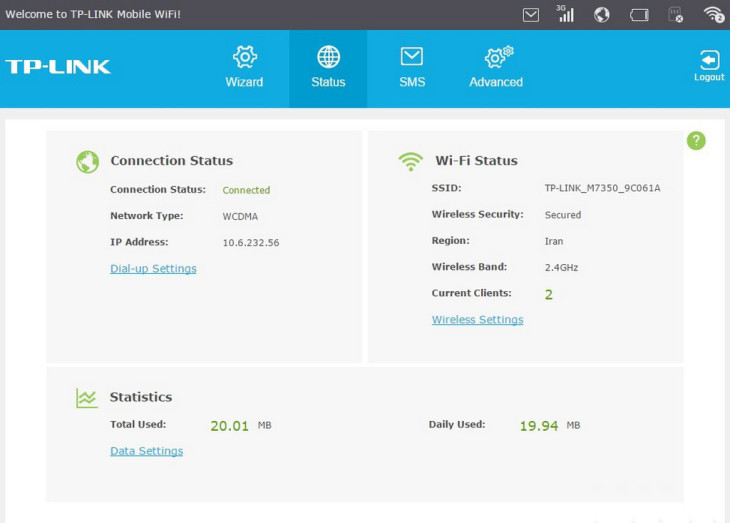Click the Region value Iran

pos(554,241)
